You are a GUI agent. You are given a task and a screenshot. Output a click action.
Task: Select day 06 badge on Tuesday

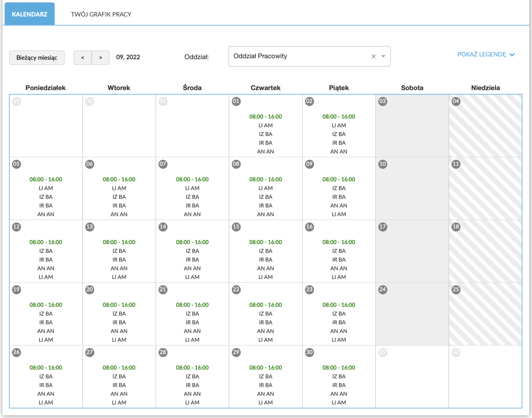coord(90,164)
